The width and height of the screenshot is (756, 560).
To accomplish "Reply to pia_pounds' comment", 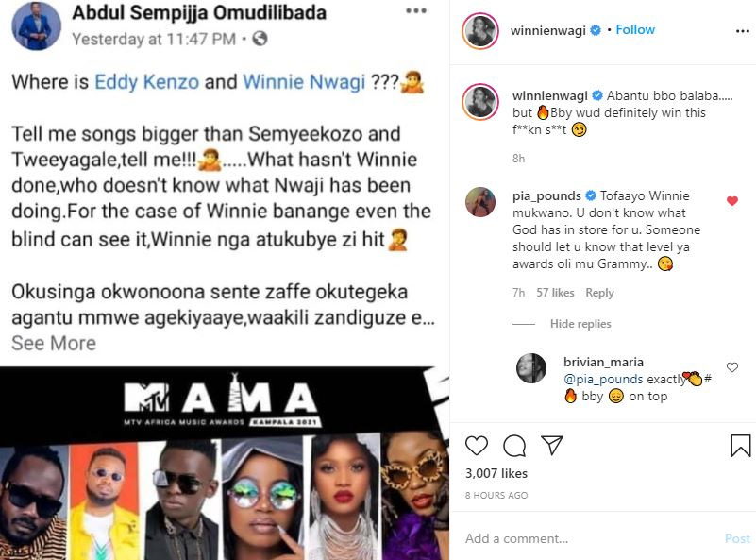I will click(x=599, y=293).
